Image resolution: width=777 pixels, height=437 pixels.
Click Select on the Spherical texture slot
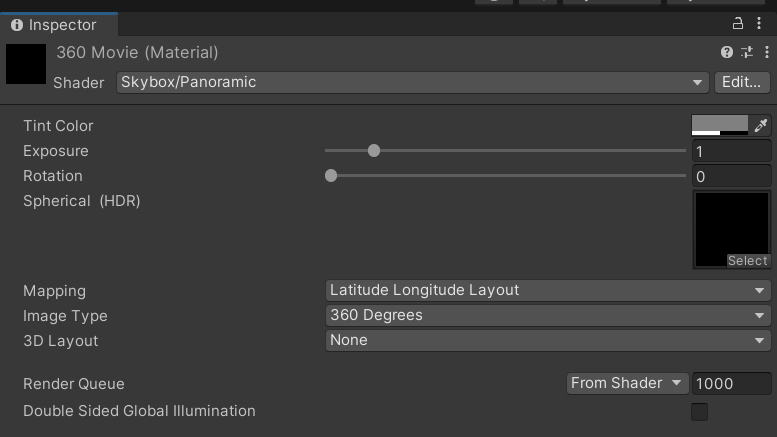747,261
